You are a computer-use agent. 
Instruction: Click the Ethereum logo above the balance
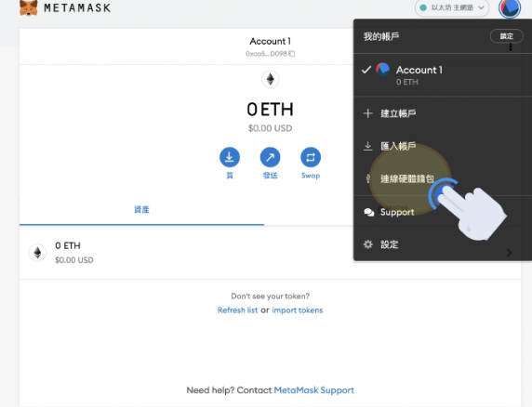270,79
